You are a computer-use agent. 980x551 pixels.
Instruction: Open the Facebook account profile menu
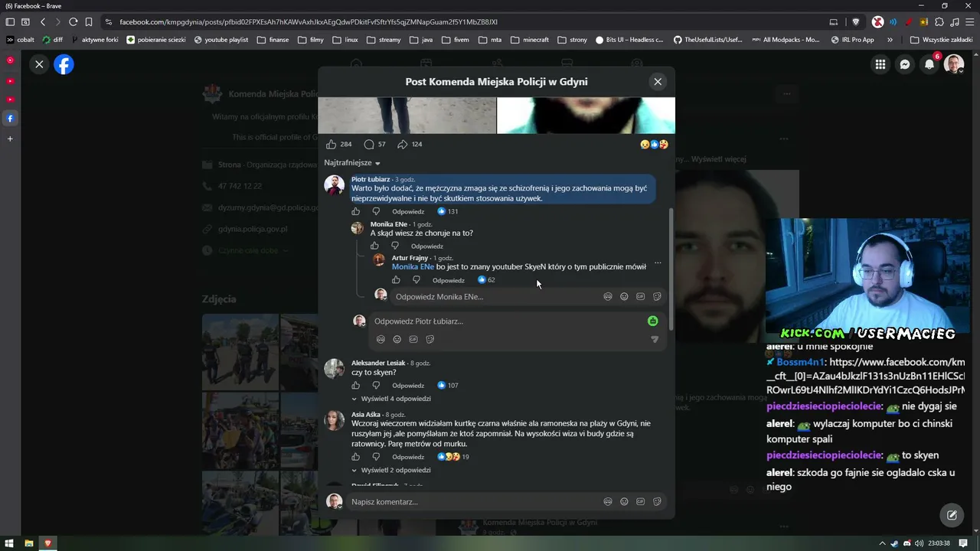click(954, 65)
